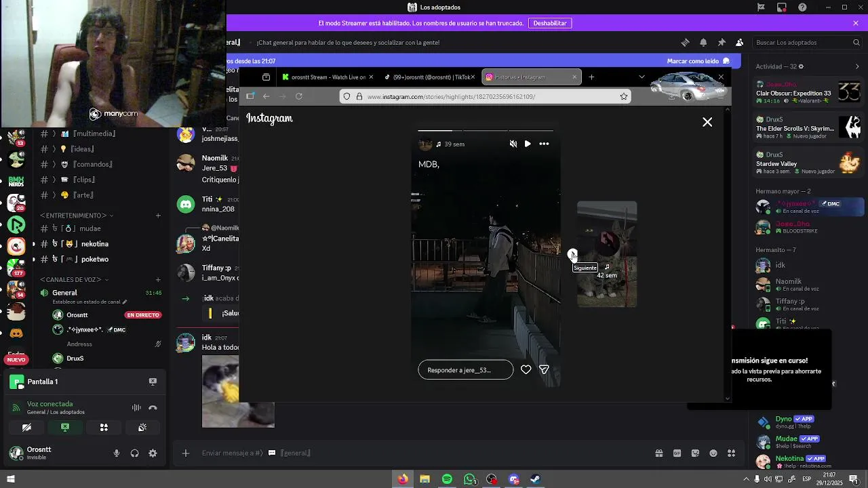Open Discord inbox icon in title bar
This screenshot has width=868, height=488.
(x=782, y=7)
